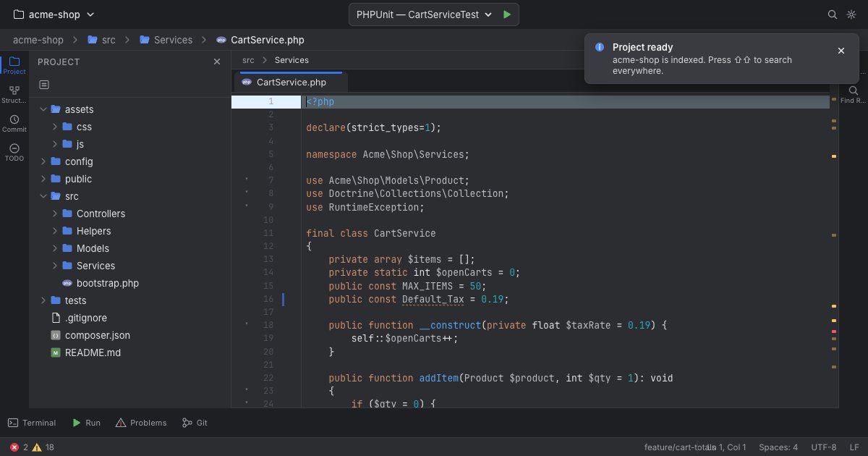Expand the js folder
The width and height of the screenshot is (868, 456).
(x=55, y=144)
